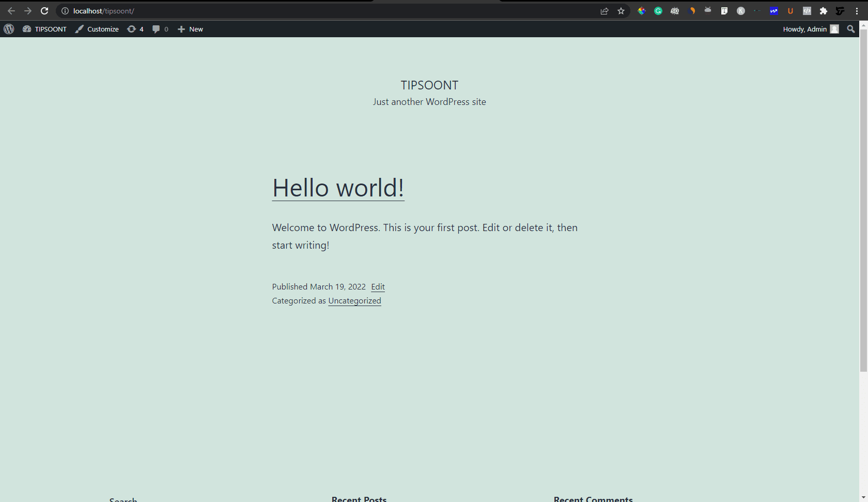
Task: View site information icon in address bar
Action: (65, 11)
